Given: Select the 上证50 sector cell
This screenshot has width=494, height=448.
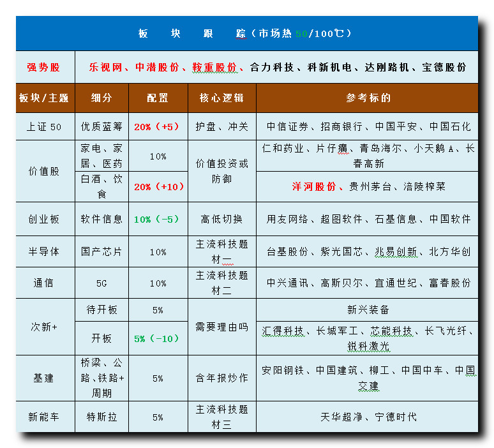Looking at the screenshot, I should pyautogui.click(x=44, y=127).
